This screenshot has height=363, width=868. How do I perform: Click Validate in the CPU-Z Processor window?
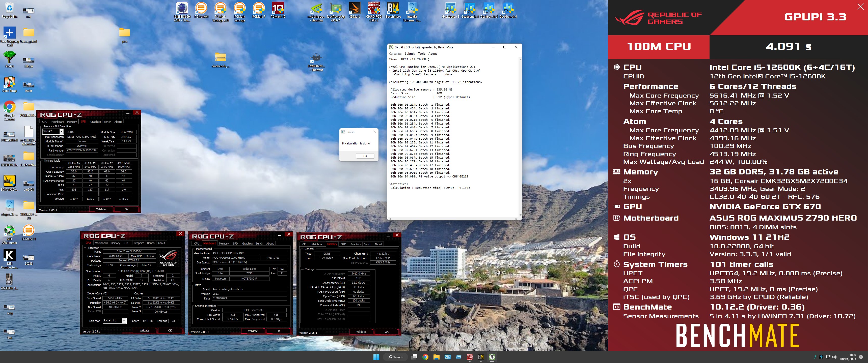click(x=144, y=330)
